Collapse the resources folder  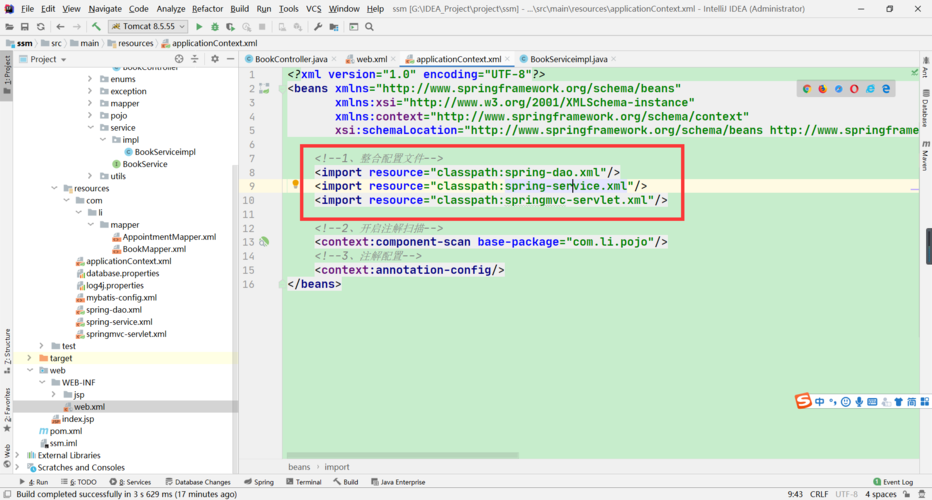(54, 188)
